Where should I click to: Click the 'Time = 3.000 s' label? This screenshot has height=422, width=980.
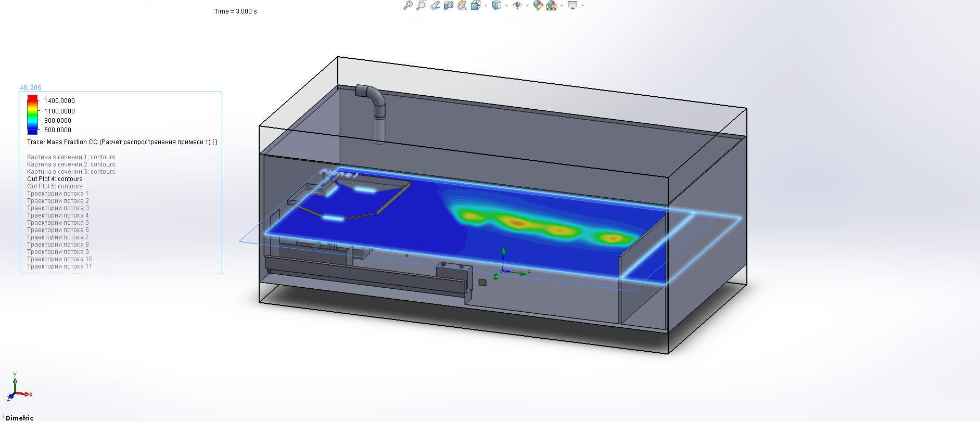[235, 11]
